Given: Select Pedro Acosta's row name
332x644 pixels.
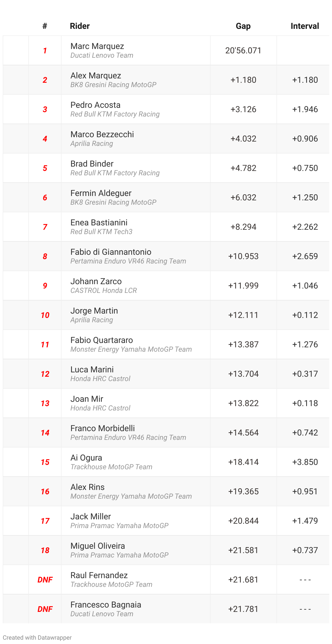Looking at the screenshot, I should pos(96,105).
